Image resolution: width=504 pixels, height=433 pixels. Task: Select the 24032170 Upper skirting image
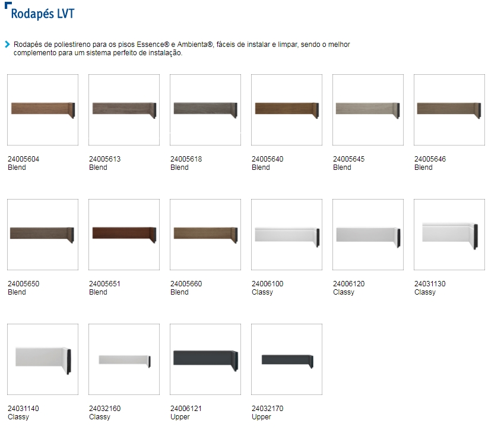[287, 359]
